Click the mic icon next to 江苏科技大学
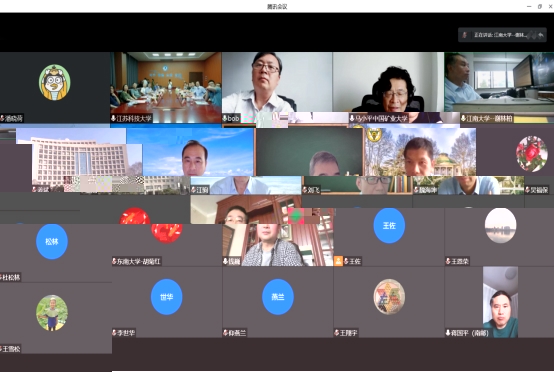 [113, 118]
